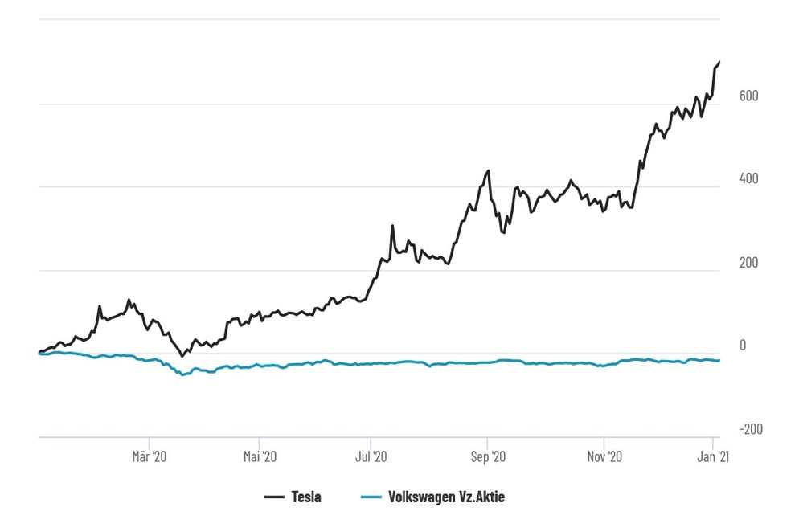Toggle the Volkswagen Vz.Aktie legend entry
The width and height of the screenshot is (803, 532).
[446, 497]
